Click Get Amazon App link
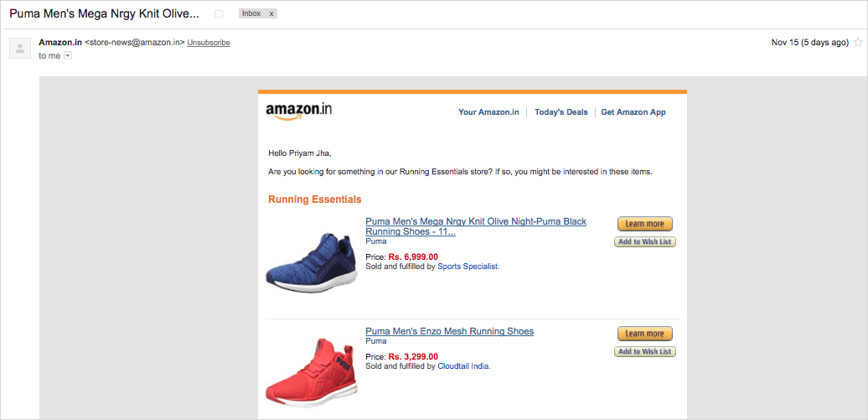 pos(633,112)
